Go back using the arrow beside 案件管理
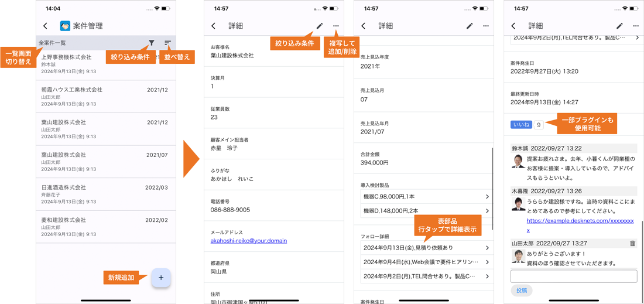 coord(46,26)
